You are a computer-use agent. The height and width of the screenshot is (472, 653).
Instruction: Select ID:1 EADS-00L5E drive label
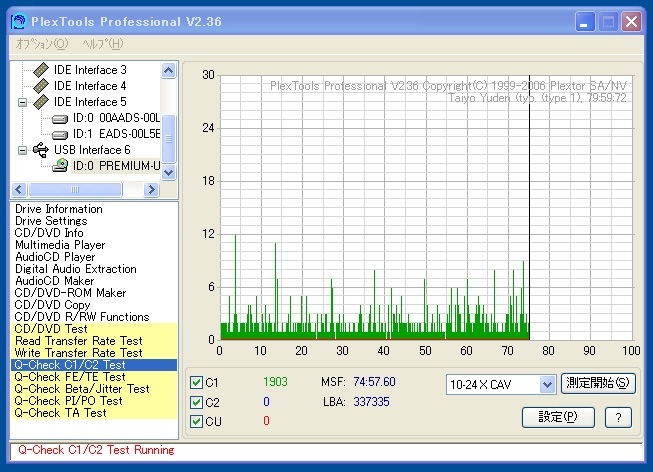116,134
